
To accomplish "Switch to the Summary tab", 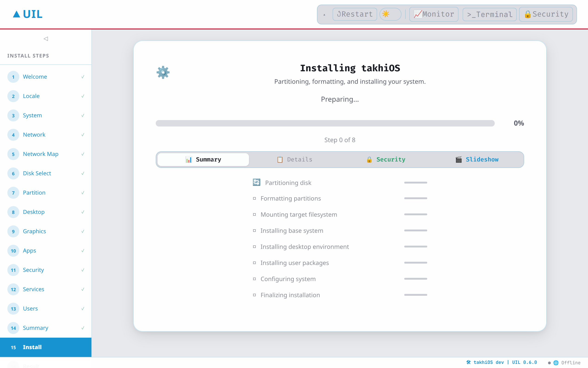I will pyautogui.click(x=203, y=159).
